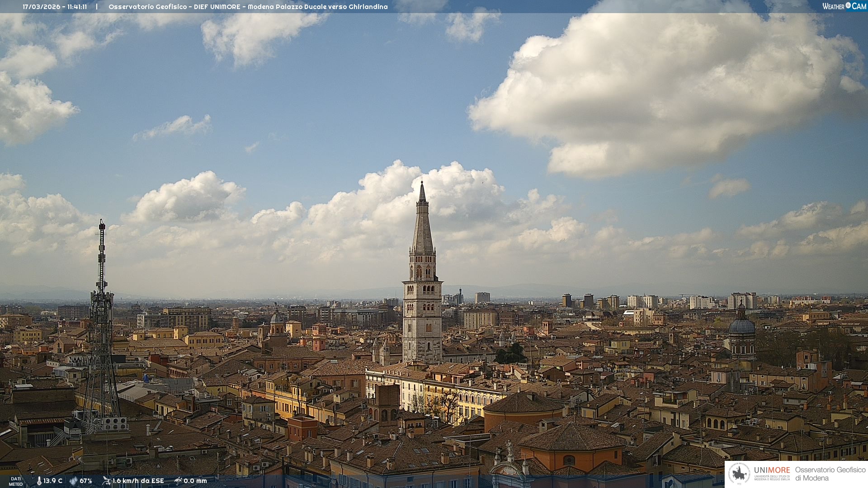Image resolution: width=868 pixels, height=488 pixels.
Task: Click the rain umbrella icon
Action: [x=178, y=481]
